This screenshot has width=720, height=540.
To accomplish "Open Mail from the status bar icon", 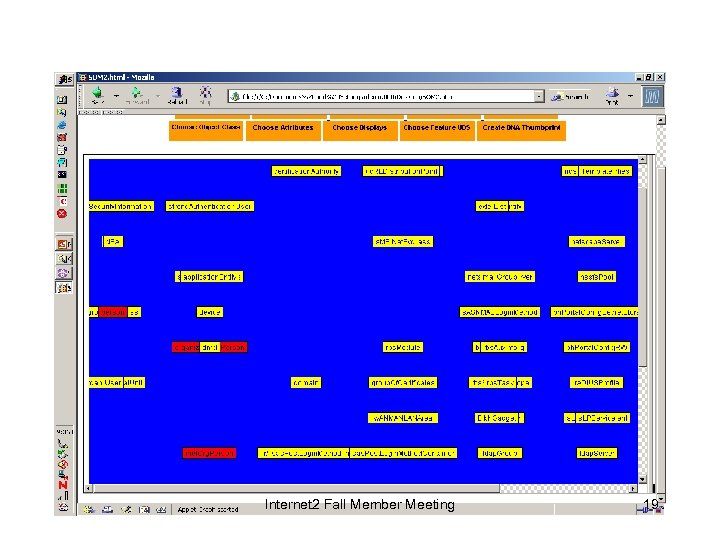I will coord(107,509).
